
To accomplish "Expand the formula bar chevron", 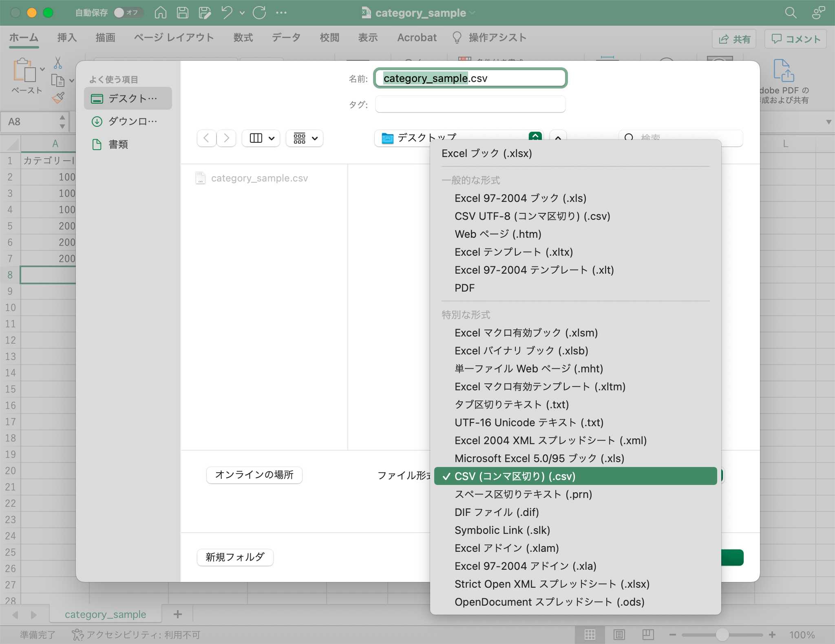I will pos(828,122).
